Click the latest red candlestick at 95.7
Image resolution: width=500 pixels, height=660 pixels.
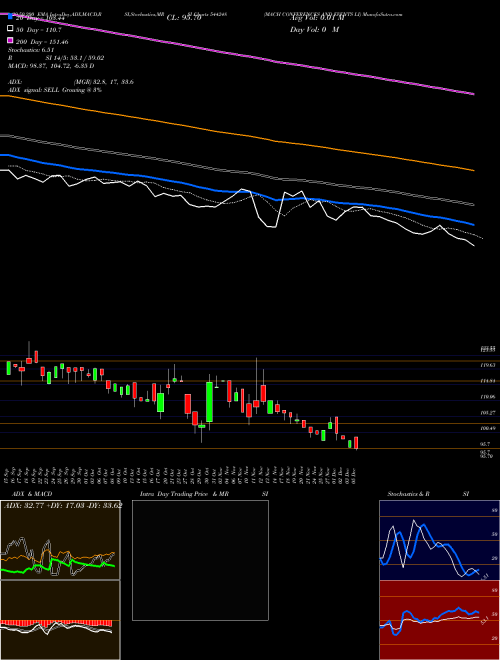pyautogui.click(x=356, y=443)
